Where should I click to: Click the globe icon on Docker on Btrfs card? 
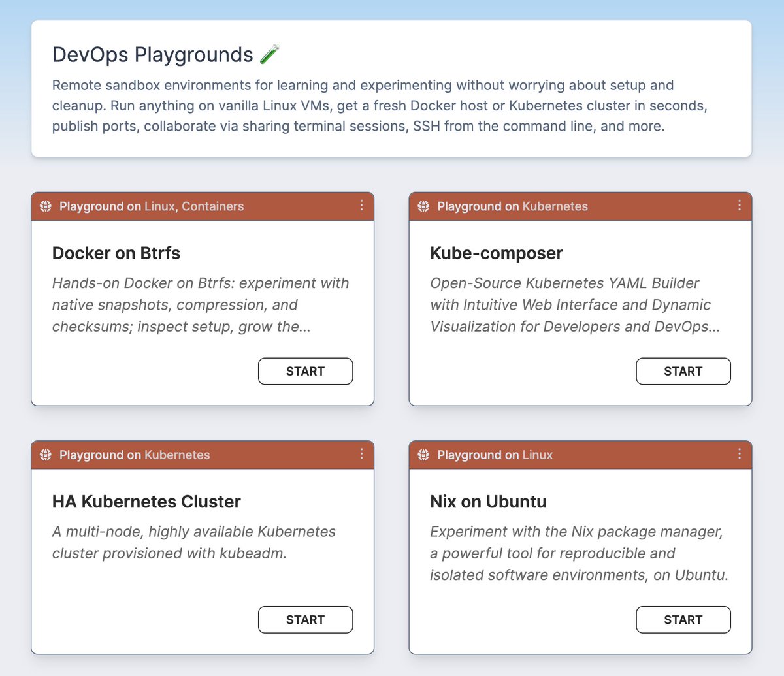(x=45, y=206)
